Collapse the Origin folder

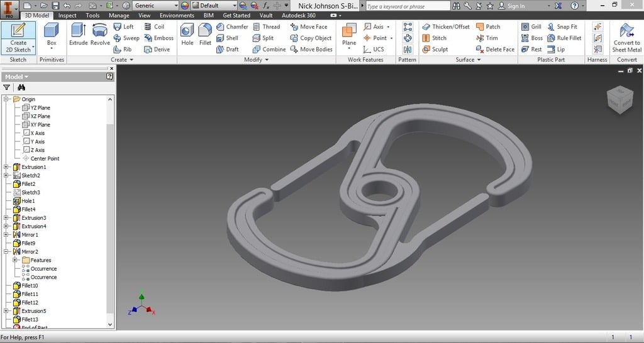click(x=6, y=99)
